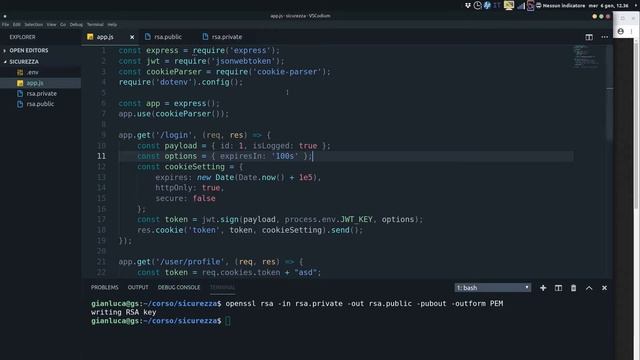
Task: Click the clock-shaped tray icon
Action: (x=477, y=6)
